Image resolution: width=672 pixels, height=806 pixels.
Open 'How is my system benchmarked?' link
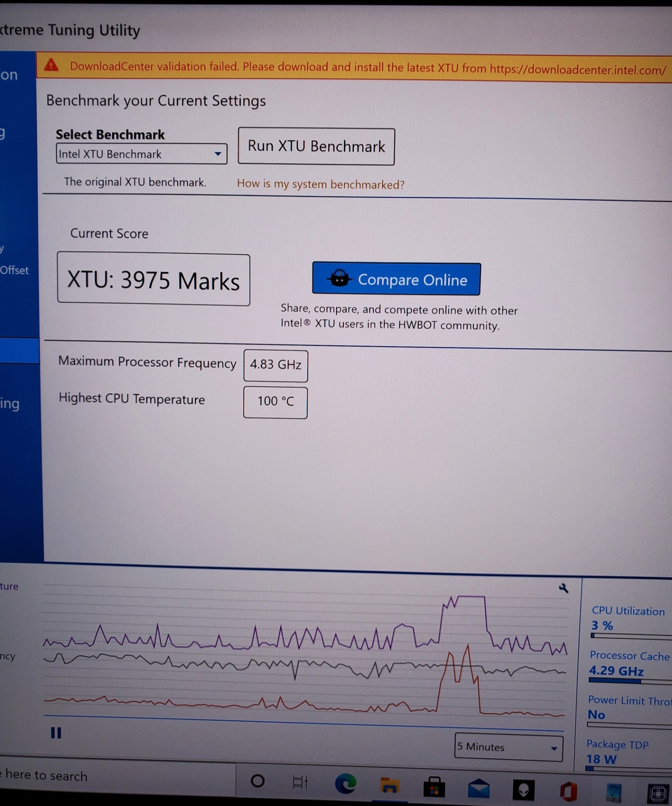click(321, 184)
